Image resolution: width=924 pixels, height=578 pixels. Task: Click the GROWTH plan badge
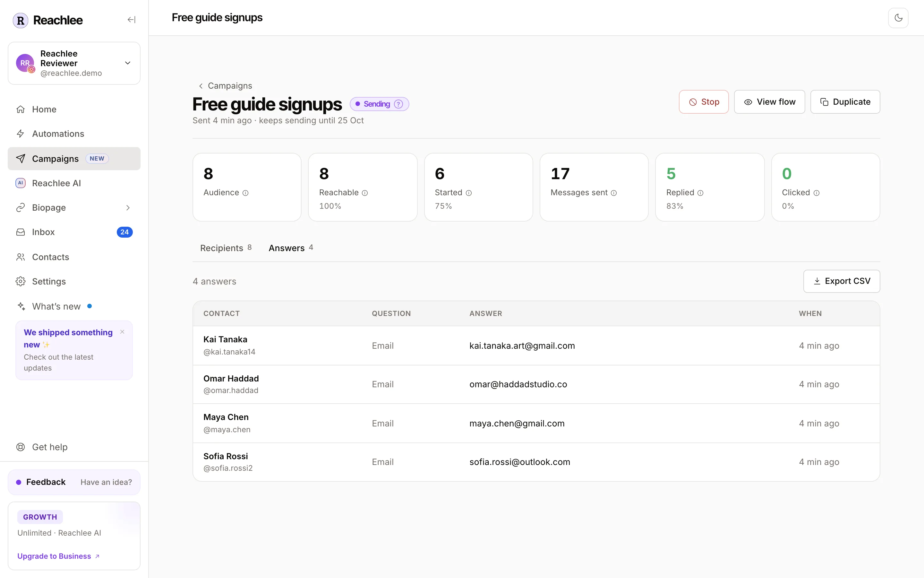[40, 517]
